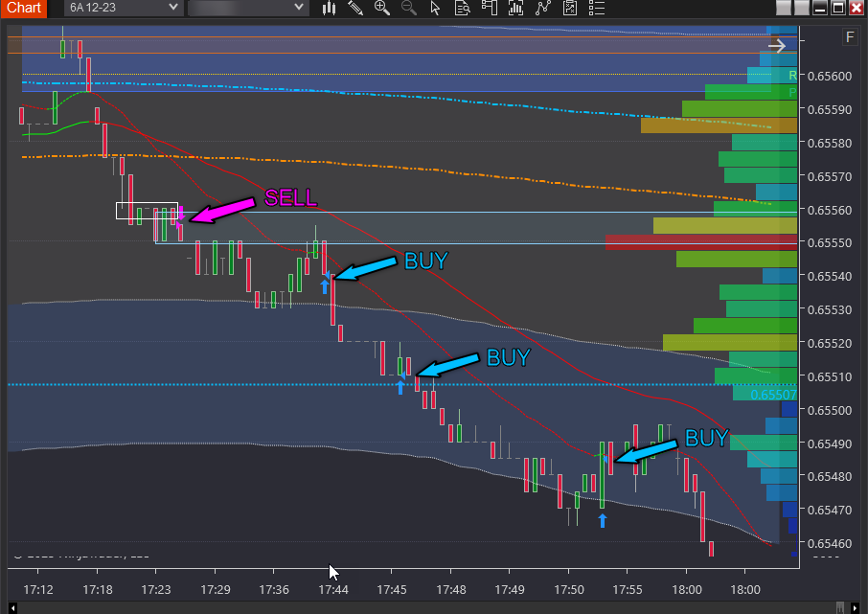Screen dimensions: 868x614
Task: Minimize the chart window
Action: coord(820,8)
